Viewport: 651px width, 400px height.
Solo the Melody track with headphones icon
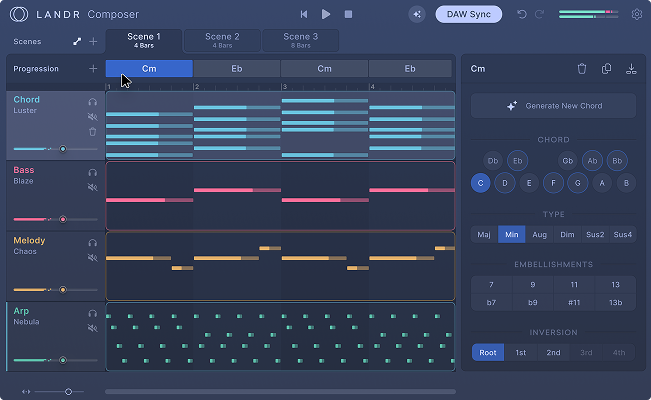(x=93, y=243)
